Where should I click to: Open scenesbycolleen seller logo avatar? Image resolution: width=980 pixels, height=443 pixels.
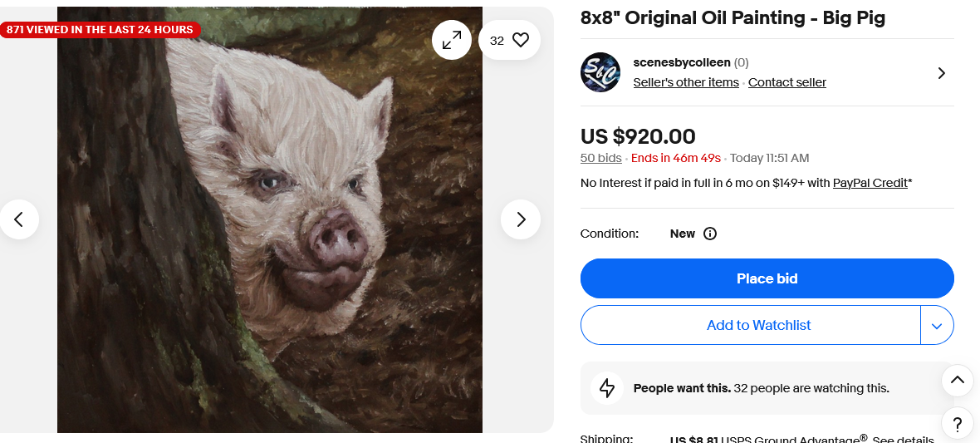600,72
